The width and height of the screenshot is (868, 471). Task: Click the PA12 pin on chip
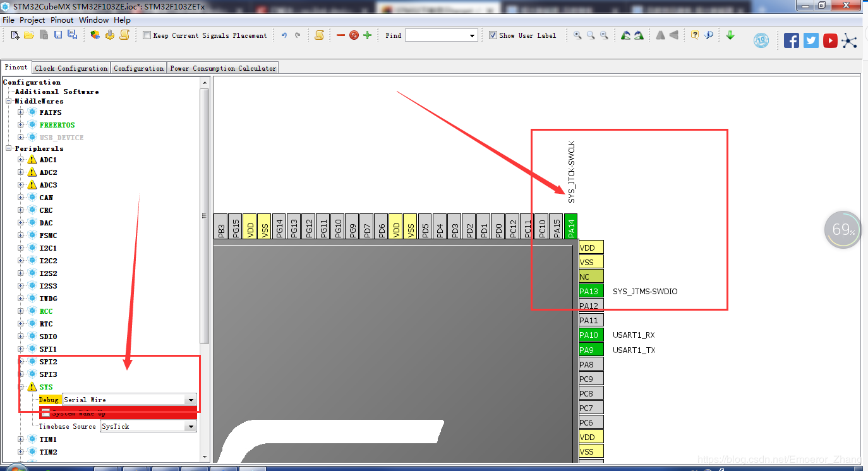(591, 306)
